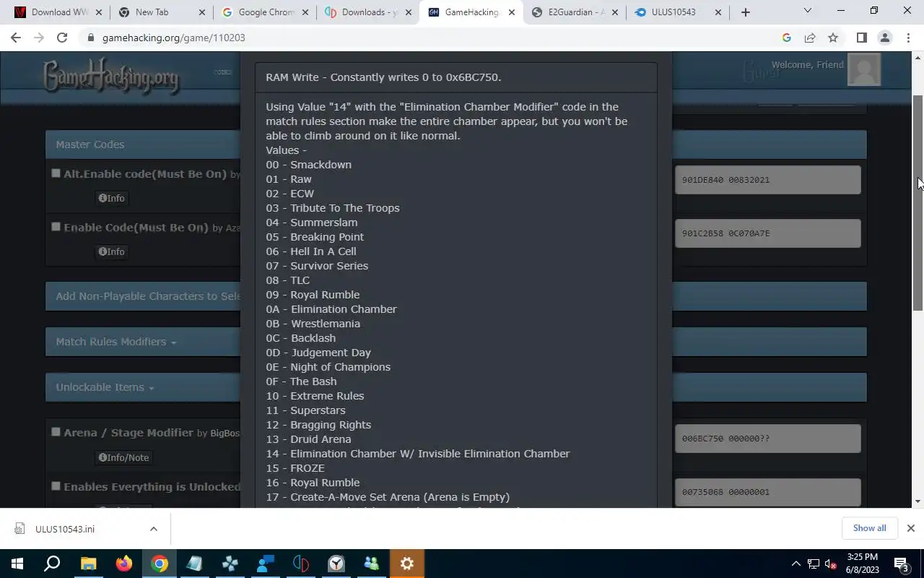Open a new browser tab
The height and width of the screenshot is (578, 924).
click(x=746, y=12)
